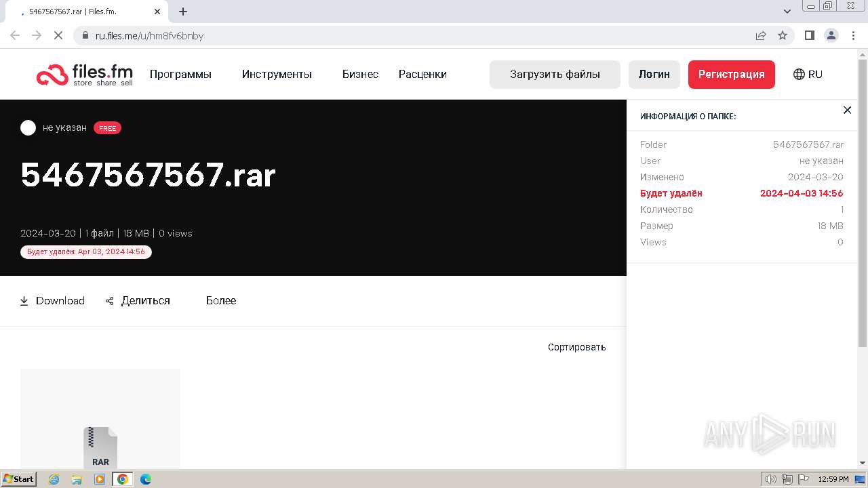Click Folder name 5467567567.rar value

(x=808, y=144)
